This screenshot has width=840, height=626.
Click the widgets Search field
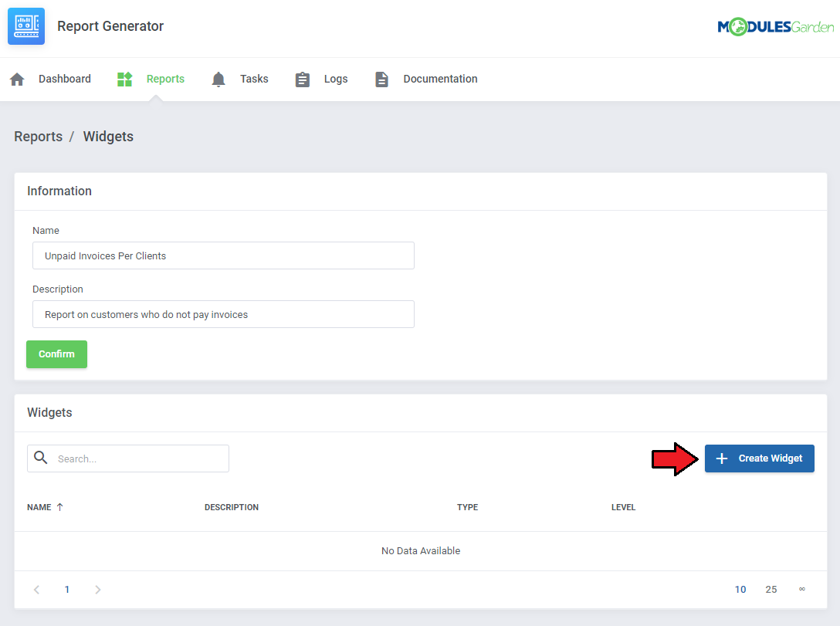tap(128, 459)
